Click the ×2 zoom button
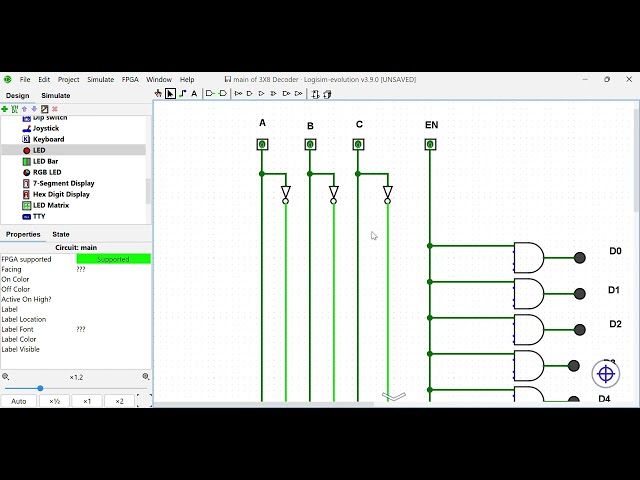The width and height of the screenshot is (640, 480). (x=119, y=401)
